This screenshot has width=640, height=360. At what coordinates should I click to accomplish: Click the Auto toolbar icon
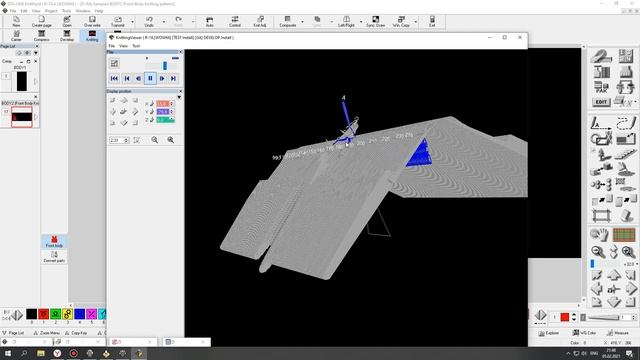coord(209,22)
